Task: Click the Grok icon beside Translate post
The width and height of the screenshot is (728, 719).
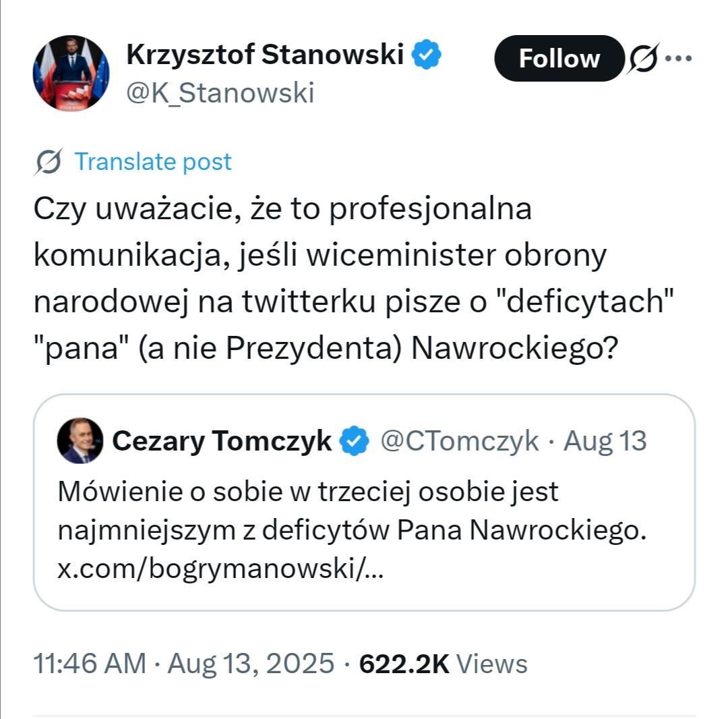Action: point(49,162)
